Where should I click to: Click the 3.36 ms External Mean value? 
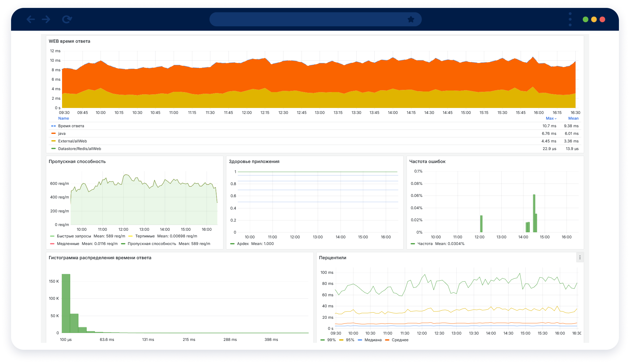[571, 141]
